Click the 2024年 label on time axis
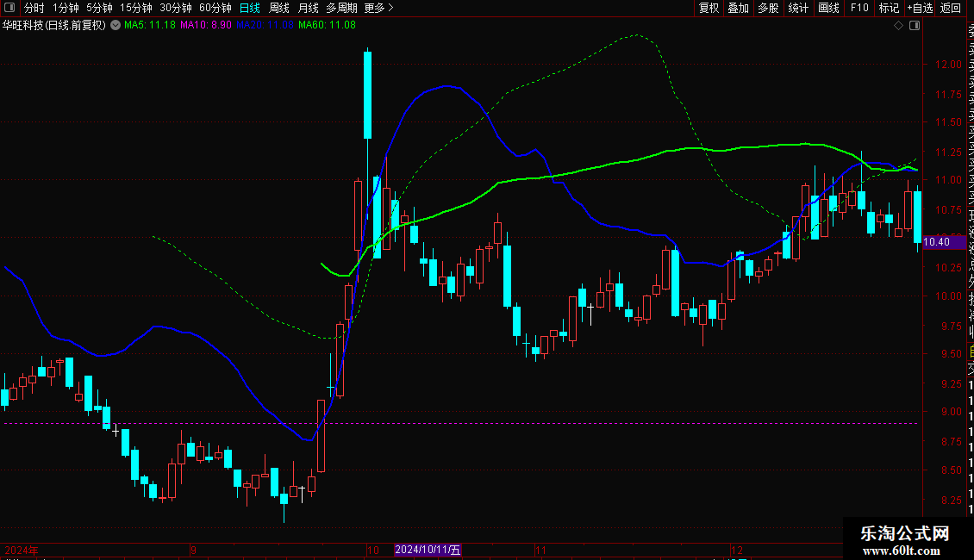Screen dimensions: 974x560 click(22, 550)
